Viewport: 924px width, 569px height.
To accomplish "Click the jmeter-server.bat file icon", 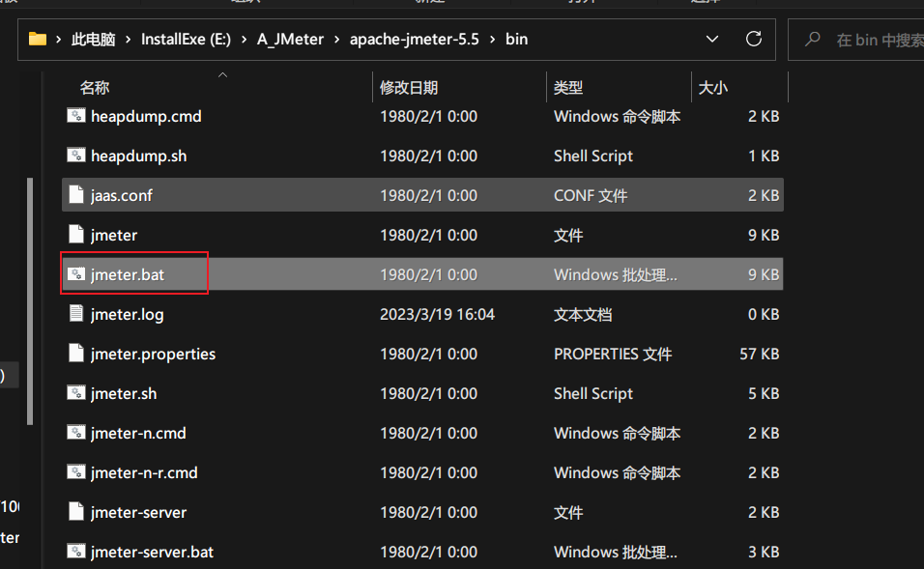I will pyautogui.click(x=76, y=552).
